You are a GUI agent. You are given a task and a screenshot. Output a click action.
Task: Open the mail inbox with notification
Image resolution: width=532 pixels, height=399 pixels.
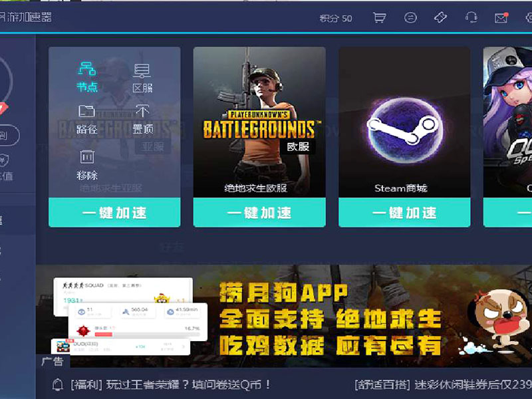[x=501, y=18]
